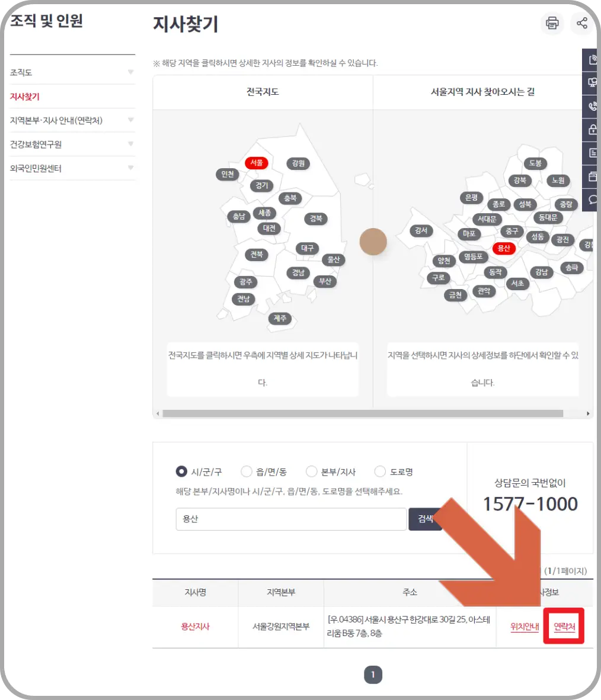Choose the 본부/지사 search option
601x700 pixels.
(x=311, y=471)
